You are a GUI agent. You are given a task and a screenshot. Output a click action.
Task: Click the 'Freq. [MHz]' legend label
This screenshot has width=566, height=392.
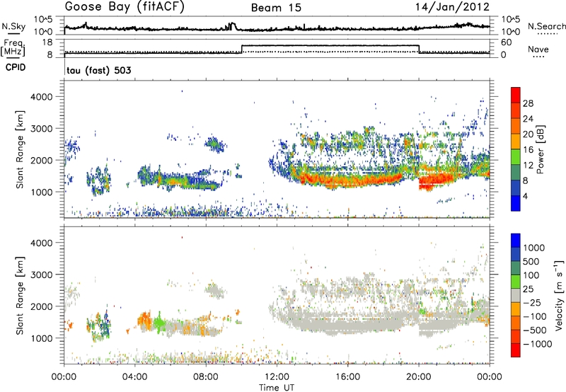click(13, 47)
